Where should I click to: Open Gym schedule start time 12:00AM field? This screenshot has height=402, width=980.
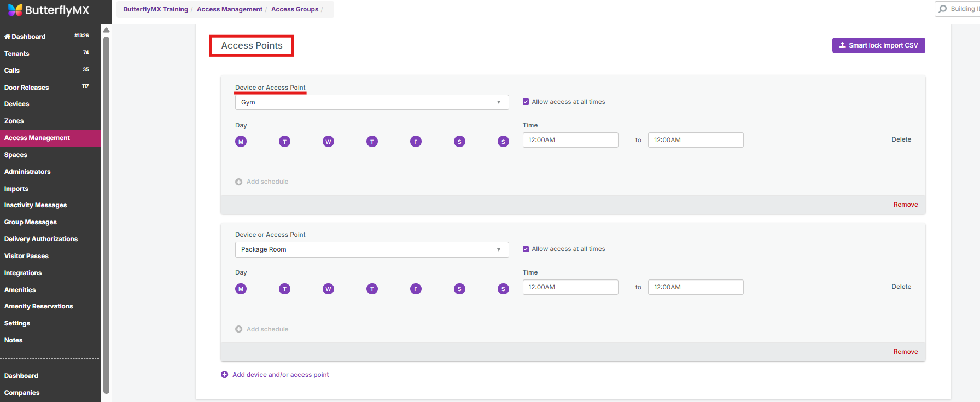coord(570,140)
